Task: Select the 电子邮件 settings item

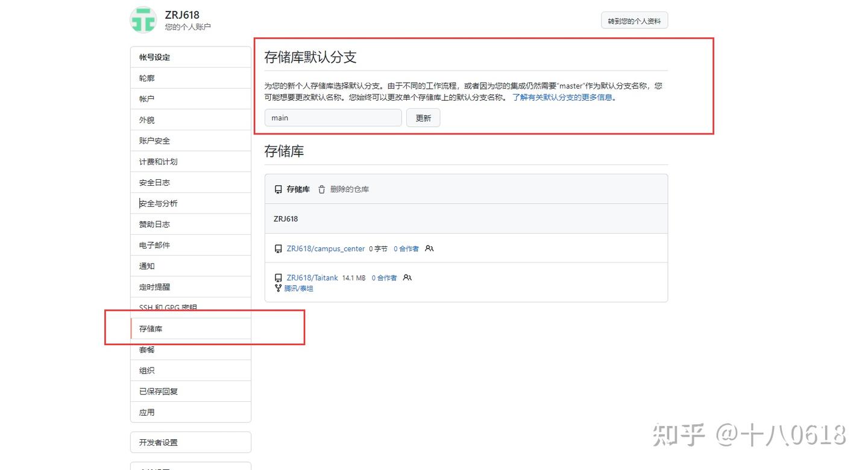Action: pyautogui.click(x=190, y=245)
